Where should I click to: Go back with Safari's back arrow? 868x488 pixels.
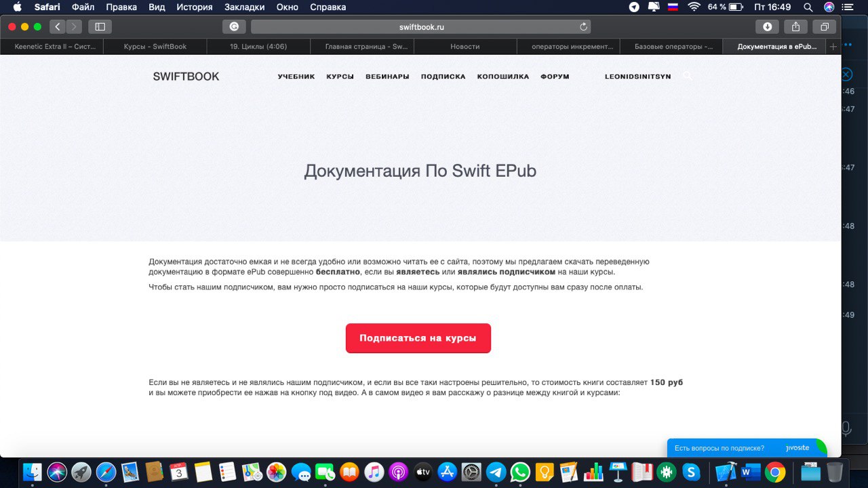coord(58,26)
